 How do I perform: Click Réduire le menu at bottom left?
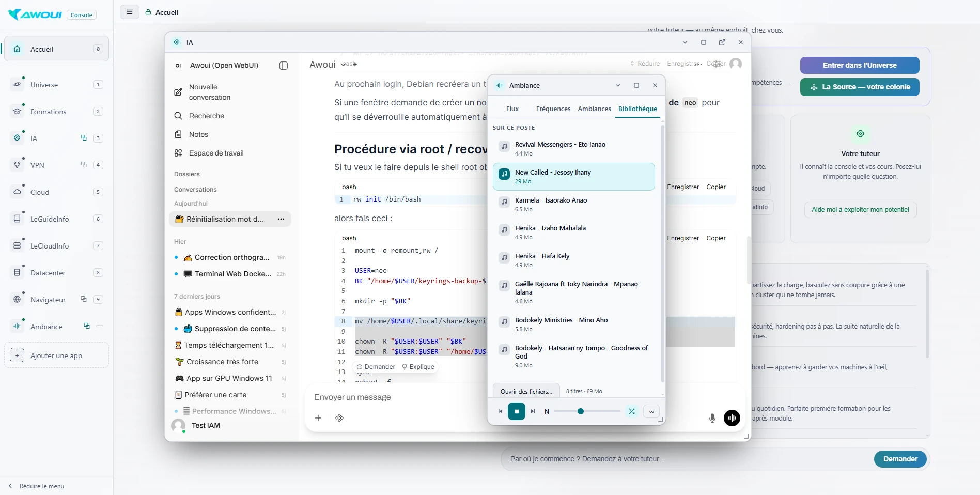point(37,486)
